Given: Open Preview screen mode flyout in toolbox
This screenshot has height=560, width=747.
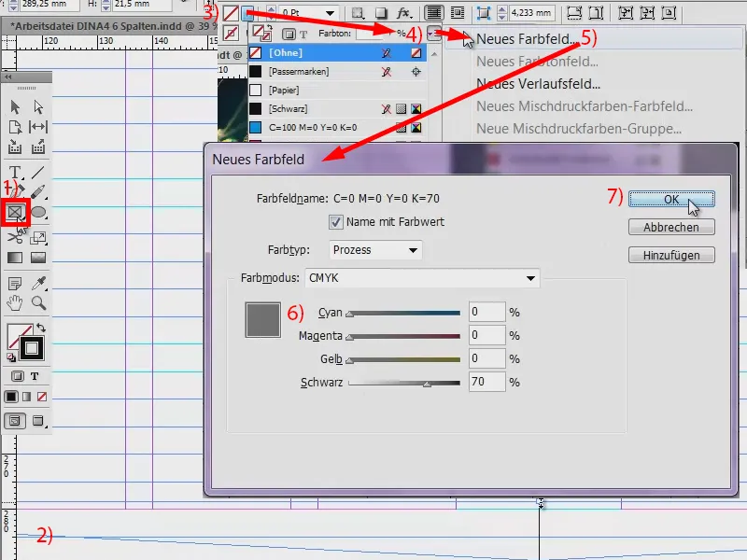Looking at the screenshot, I should (x=38, y=421).
